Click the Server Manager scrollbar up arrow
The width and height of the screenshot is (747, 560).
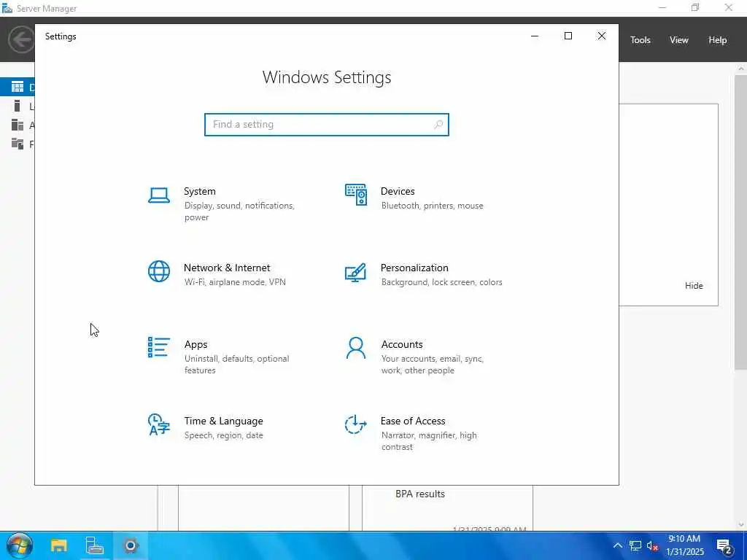click(741, 69)
